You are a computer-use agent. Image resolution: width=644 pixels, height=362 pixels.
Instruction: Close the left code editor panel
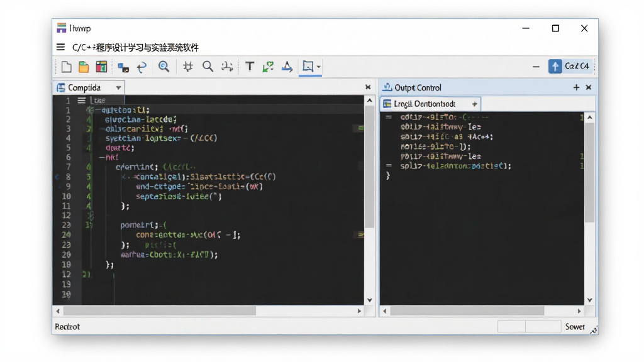point(368,87)
